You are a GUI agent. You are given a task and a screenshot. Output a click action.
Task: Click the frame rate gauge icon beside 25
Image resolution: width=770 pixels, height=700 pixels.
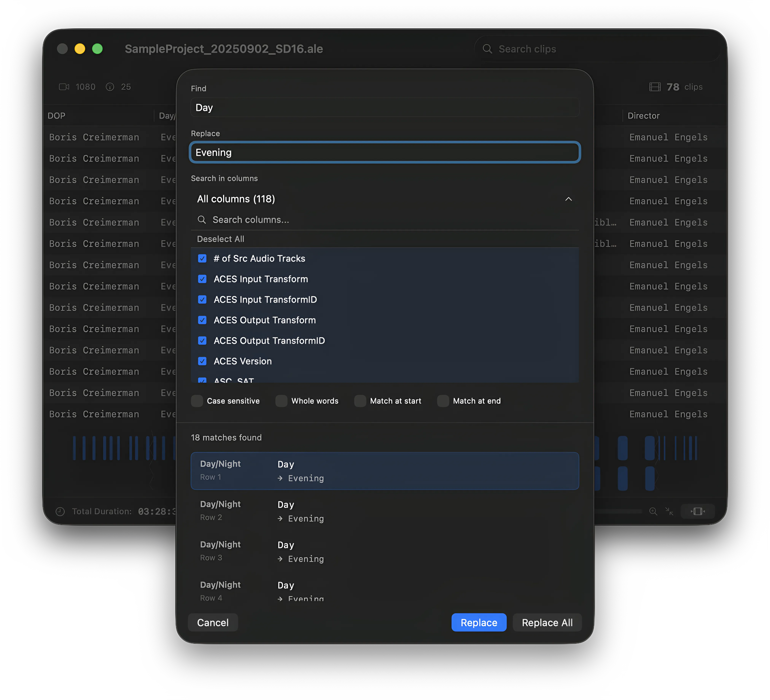(110, 87)
